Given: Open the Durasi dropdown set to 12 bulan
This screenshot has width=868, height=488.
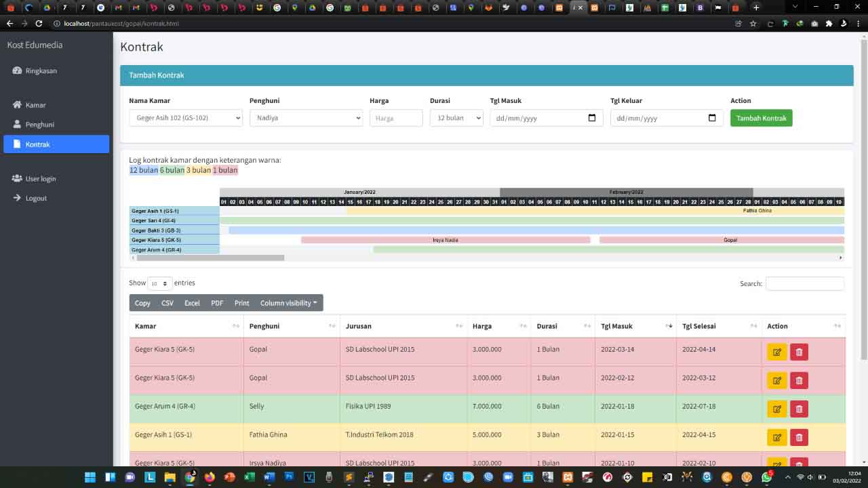Looking at the screenshot, I should coord(456,118).
